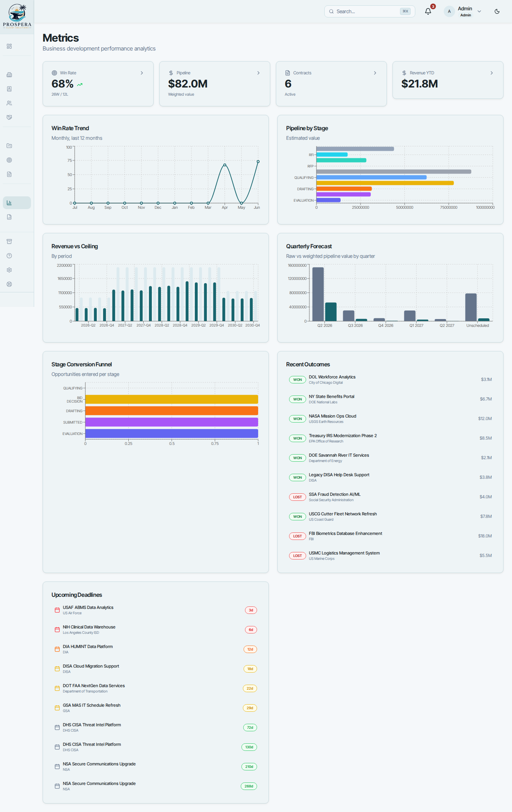Click the 268d badge for NSA Secure Communications
Screen dimensions: 512x812
249,786
